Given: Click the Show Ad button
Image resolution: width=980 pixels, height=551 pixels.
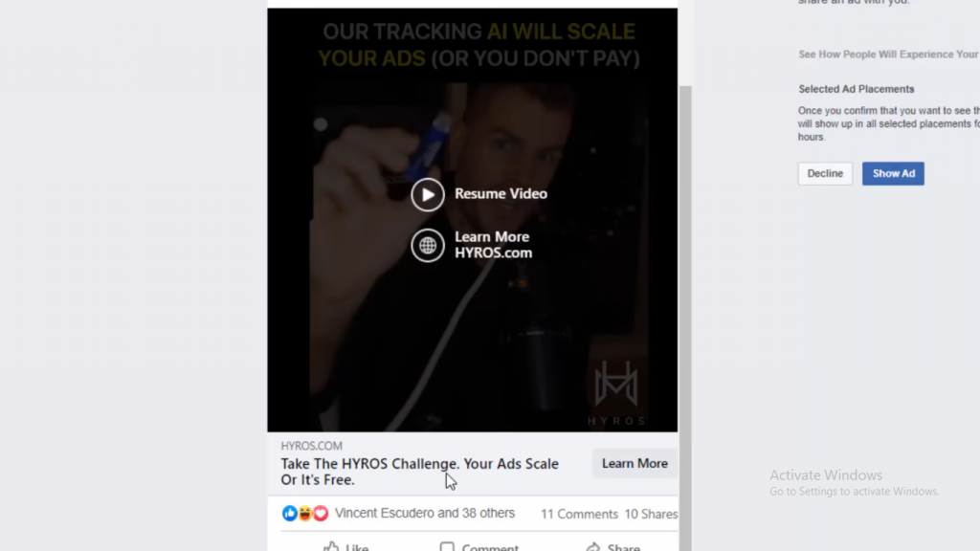Looking at the screenshot, I should tap(893, 174).
